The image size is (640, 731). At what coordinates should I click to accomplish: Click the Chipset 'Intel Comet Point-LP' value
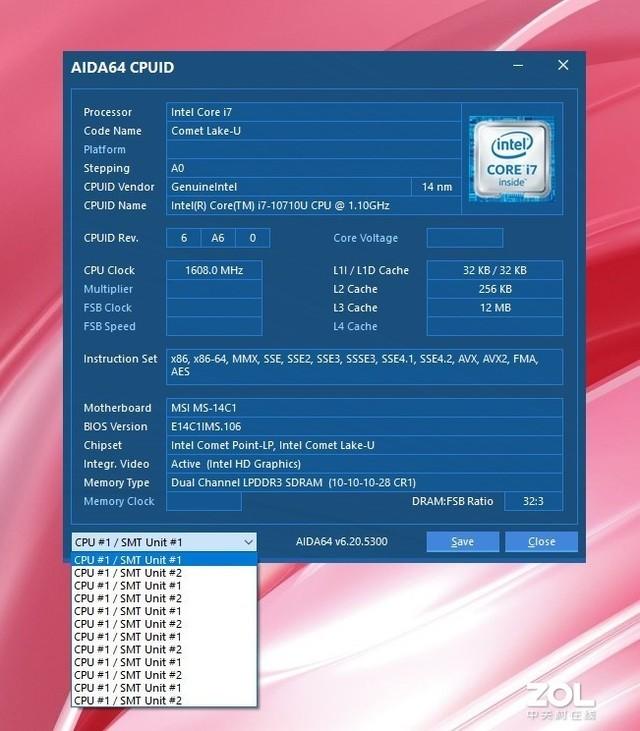click(x=364, y=445)
